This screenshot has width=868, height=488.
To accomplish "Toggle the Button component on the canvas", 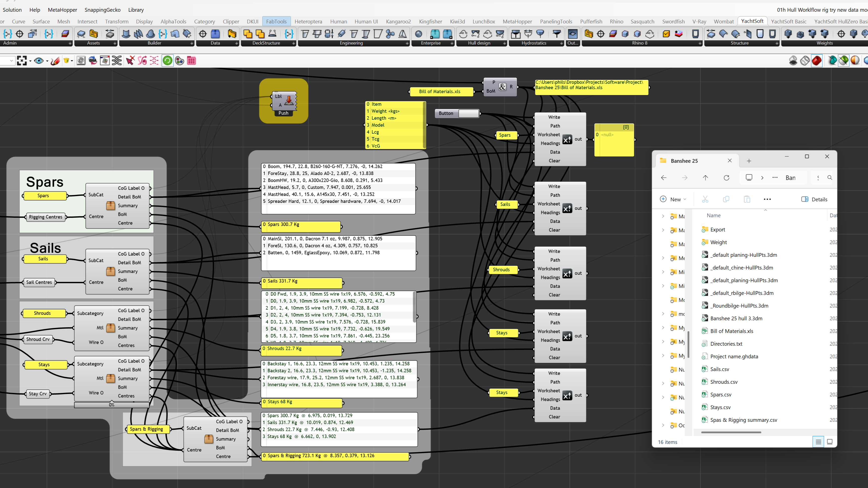I will [468, 113].
